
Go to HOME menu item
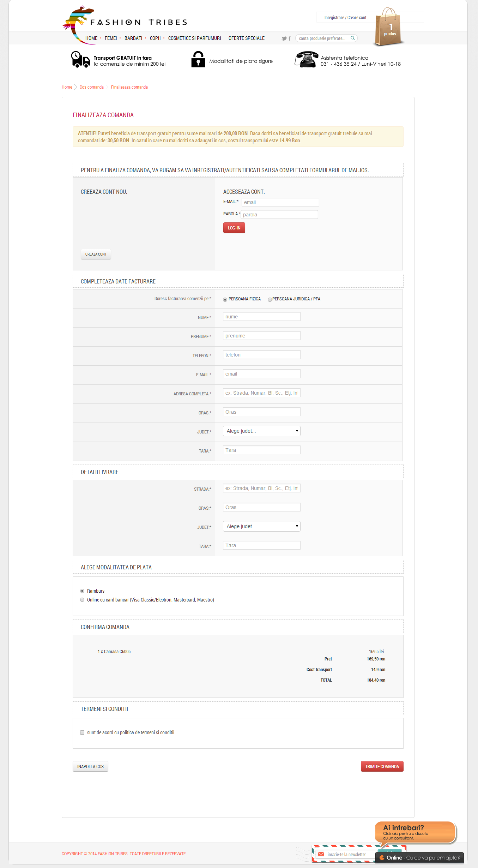coord(91,38)
